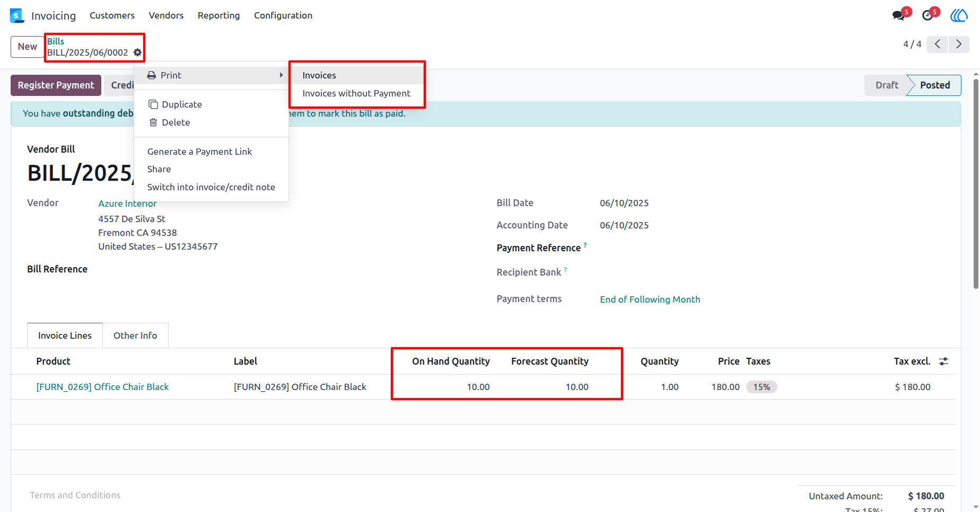The height and width of the screenshot is (512, 980).
Task: Go to previous record arrow
Action: point(938,45)
